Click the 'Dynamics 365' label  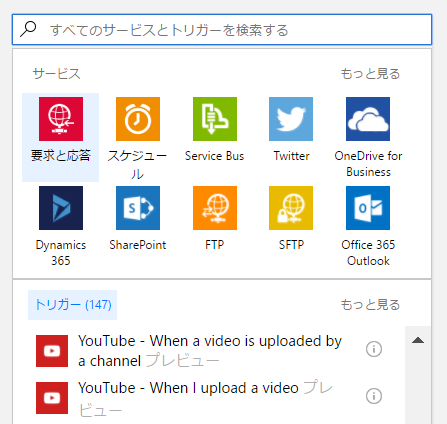pyautogui.click(x=61, y=253)
